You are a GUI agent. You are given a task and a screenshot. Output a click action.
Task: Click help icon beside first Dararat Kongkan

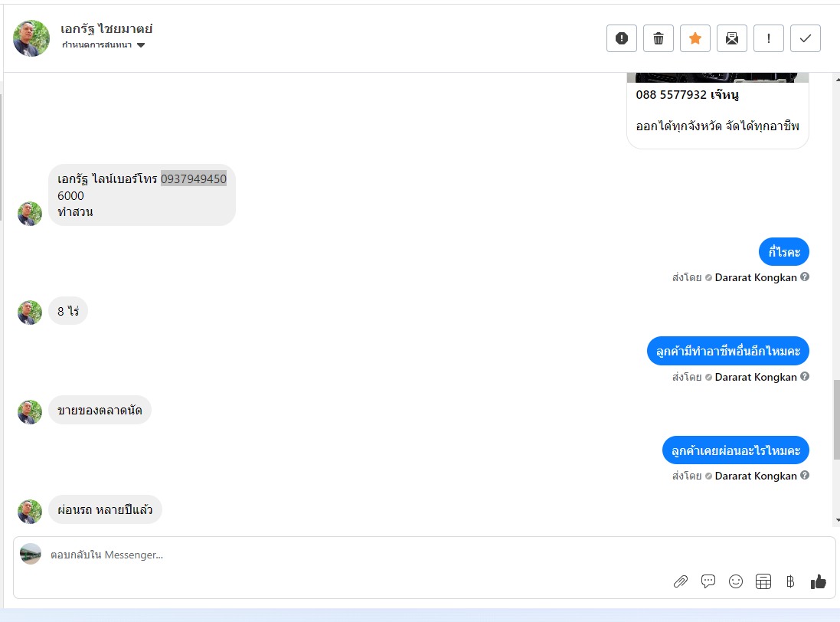805,277
